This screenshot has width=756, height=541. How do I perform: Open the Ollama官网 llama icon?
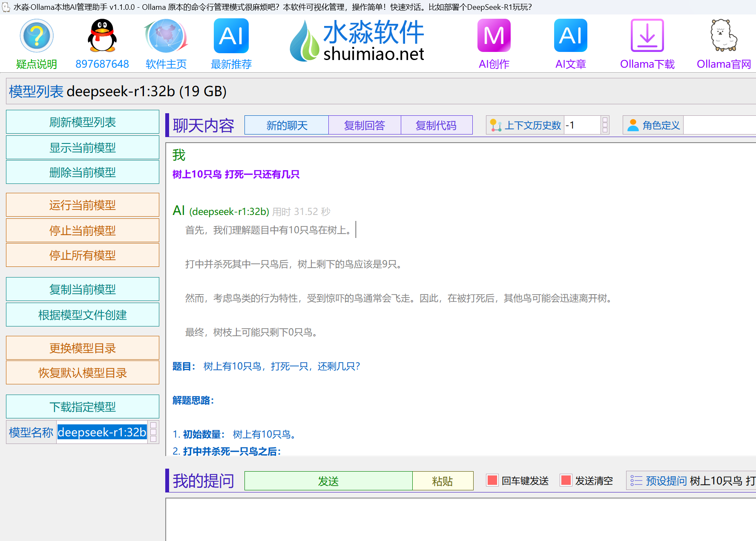pos(724,36)
